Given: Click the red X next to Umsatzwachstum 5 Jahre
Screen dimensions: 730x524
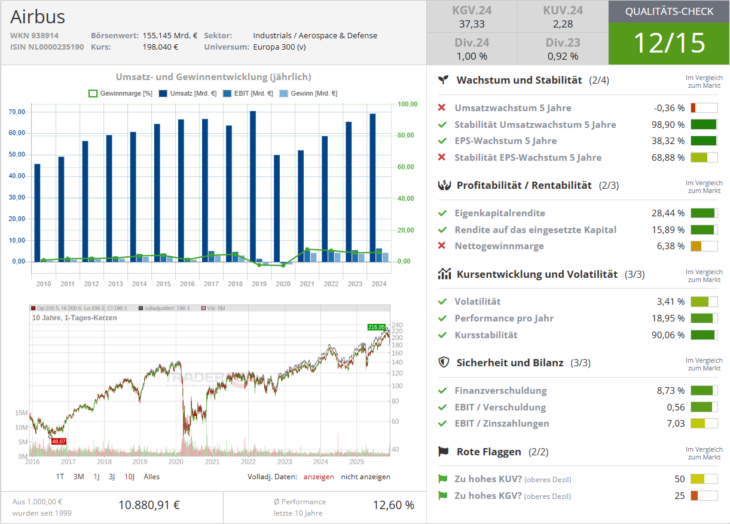Looking at the screenshot, I should pyautogui.click(x=442, y=108).
